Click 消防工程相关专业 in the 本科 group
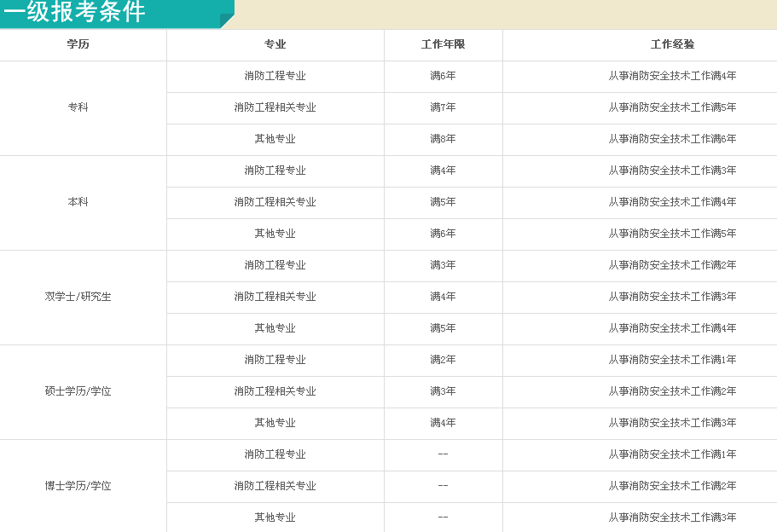The width and height of the screenshot is (777, 532). click(275, 201)
